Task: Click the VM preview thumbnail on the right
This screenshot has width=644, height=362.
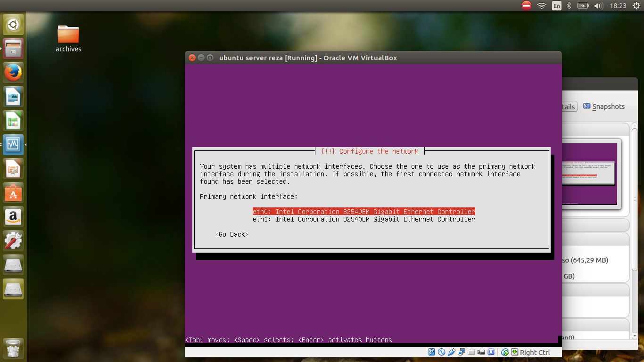Action: [589, 173]
